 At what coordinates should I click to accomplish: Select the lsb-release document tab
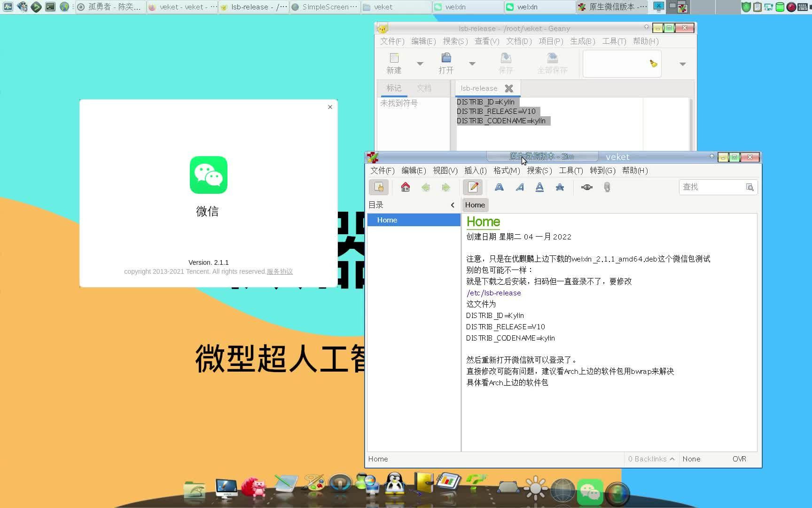click(479, 88)
